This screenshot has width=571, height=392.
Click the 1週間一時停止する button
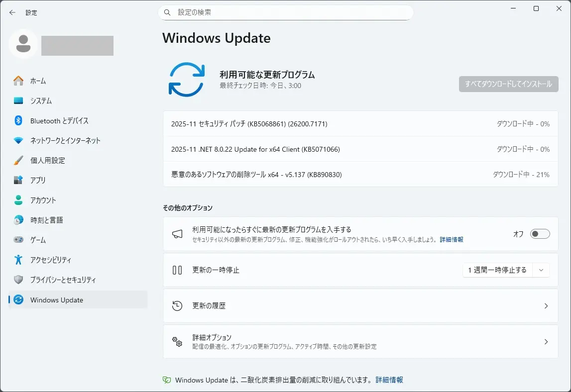tap(497, 270)
